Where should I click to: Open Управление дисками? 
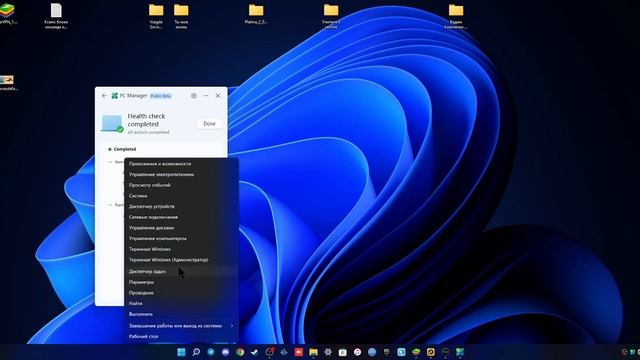tap(181, 228)
